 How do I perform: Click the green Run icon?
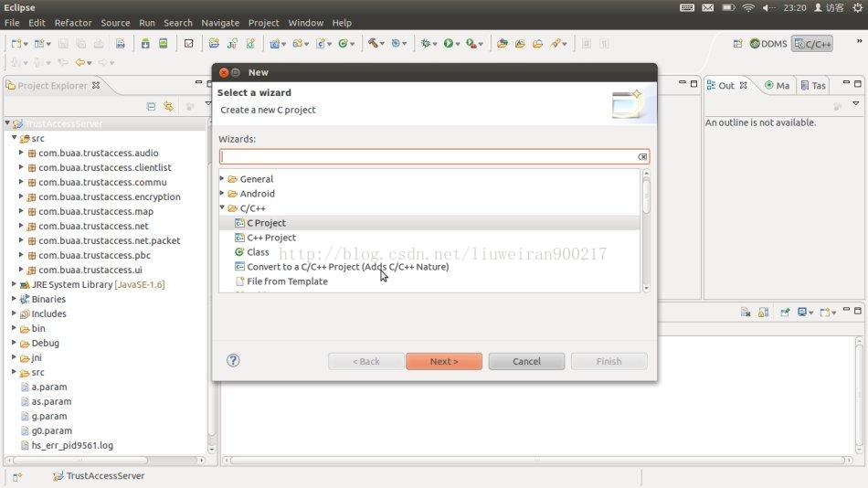pyautogui.click(x=448, y=43)
